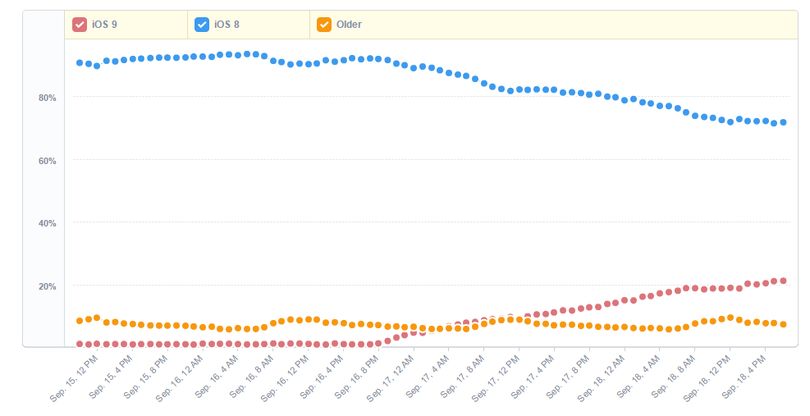This screenshot has height=416, width=810.
Task: Click the first orange Older data point
Action: point(80,321)
